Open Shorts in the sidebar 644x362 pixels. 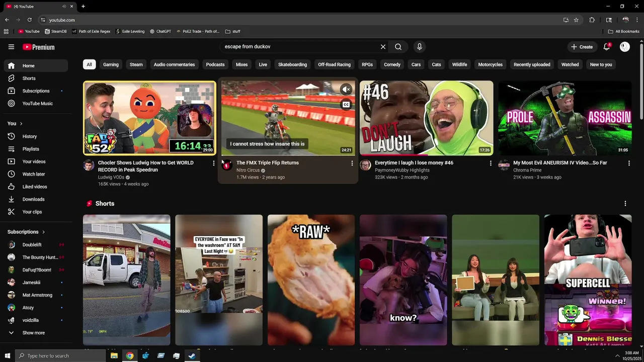point(36,78)
